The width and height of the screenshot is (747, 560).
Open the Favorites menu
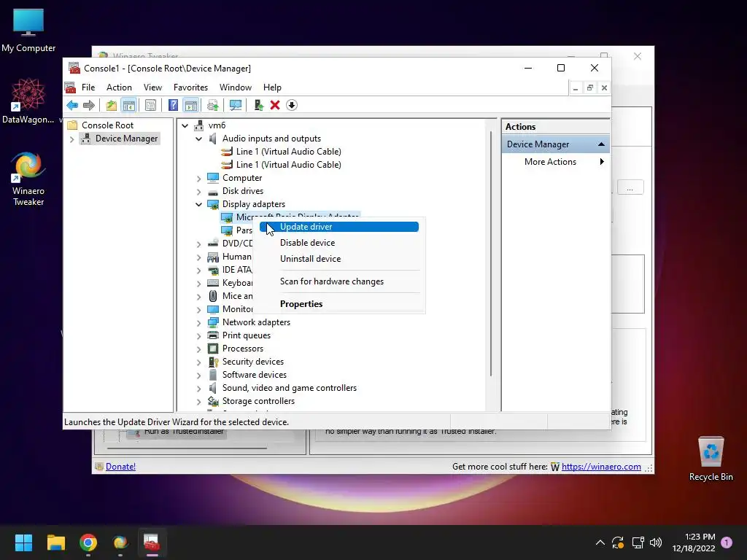(190, 87)
